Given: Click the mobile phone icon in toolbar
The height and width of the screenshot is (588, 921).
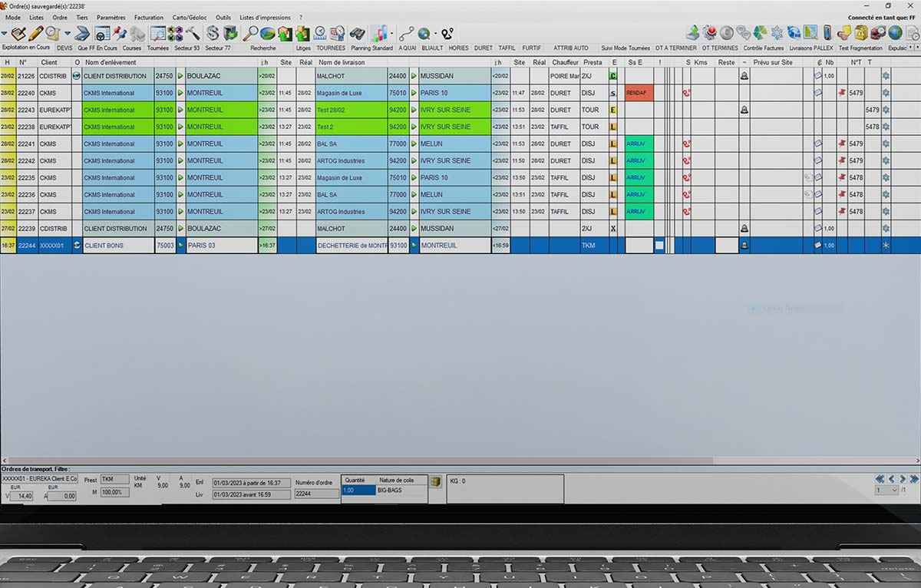Looking at the screenshot, I should tap(827, 33).
